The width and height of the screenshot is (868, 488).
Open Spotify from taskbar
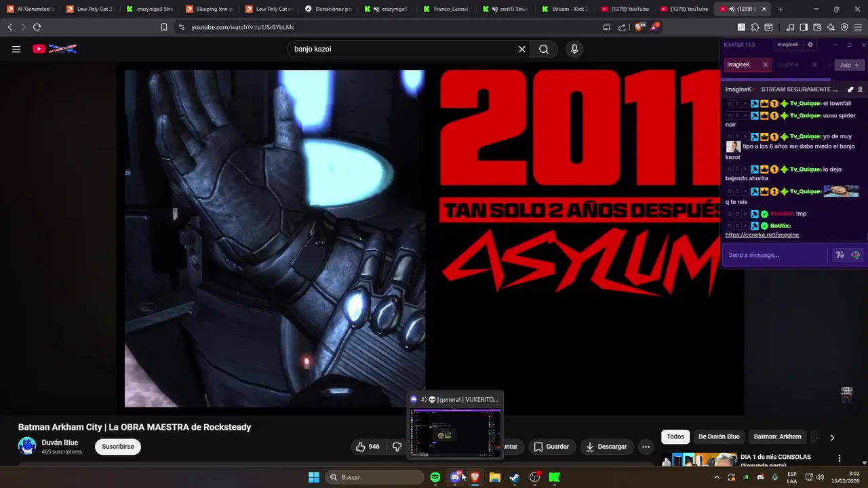tap(435, 477)
